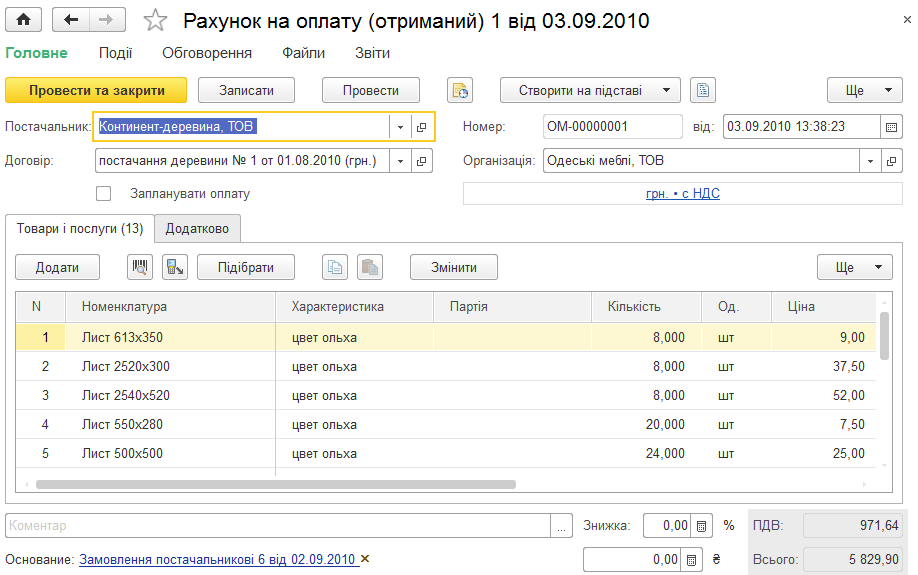Viewport: 918px width, 575px height.
Task: Click quantity cell 24,000
Action: [646, 454]
